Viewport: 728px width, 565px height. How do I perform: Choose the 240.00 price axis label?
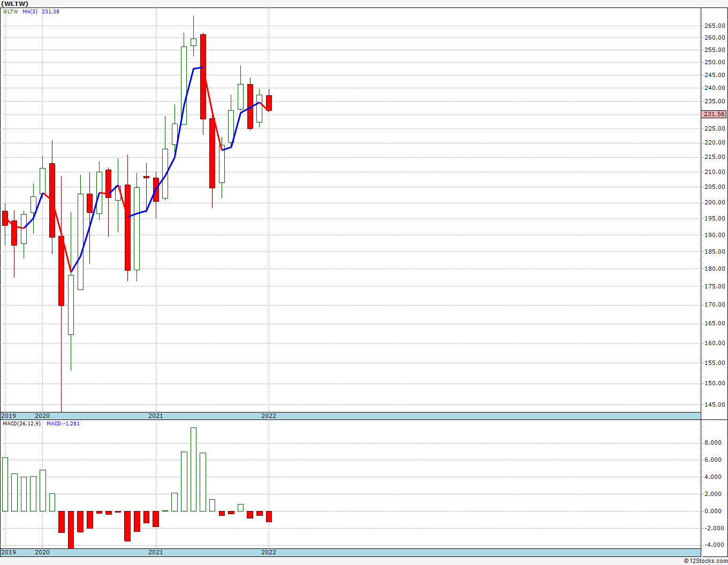click(x=715, y=88)
